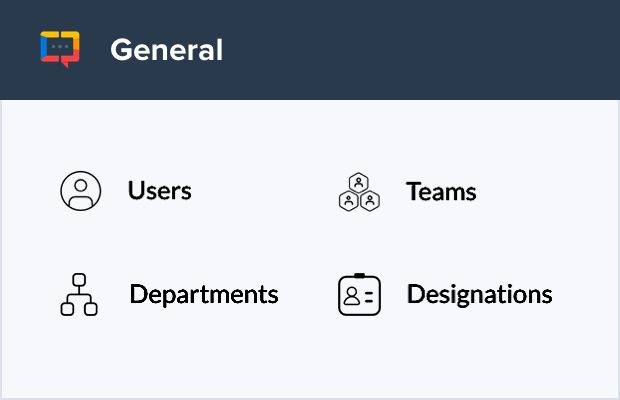
Task: Click the General header title
Action: [166, 49]
